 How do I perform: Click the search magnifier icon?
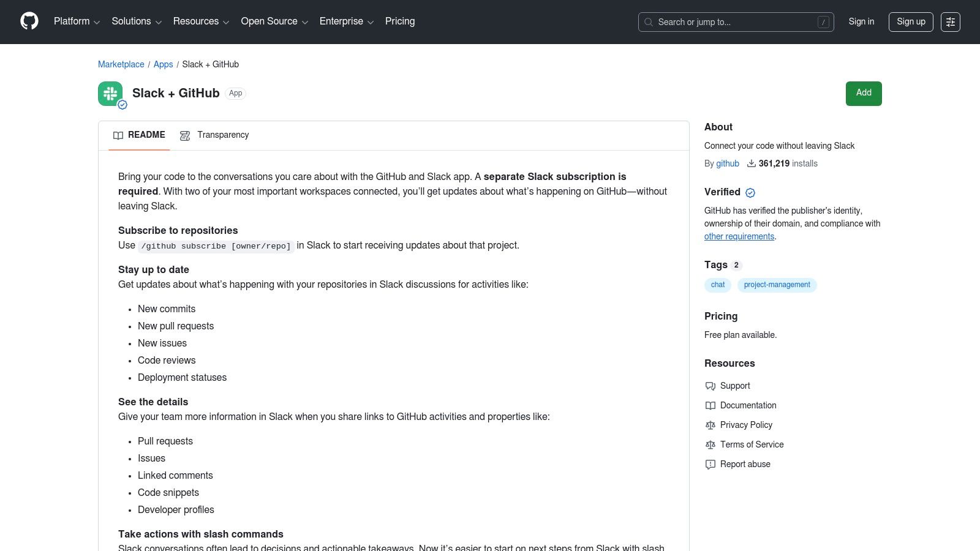(649, 22)
